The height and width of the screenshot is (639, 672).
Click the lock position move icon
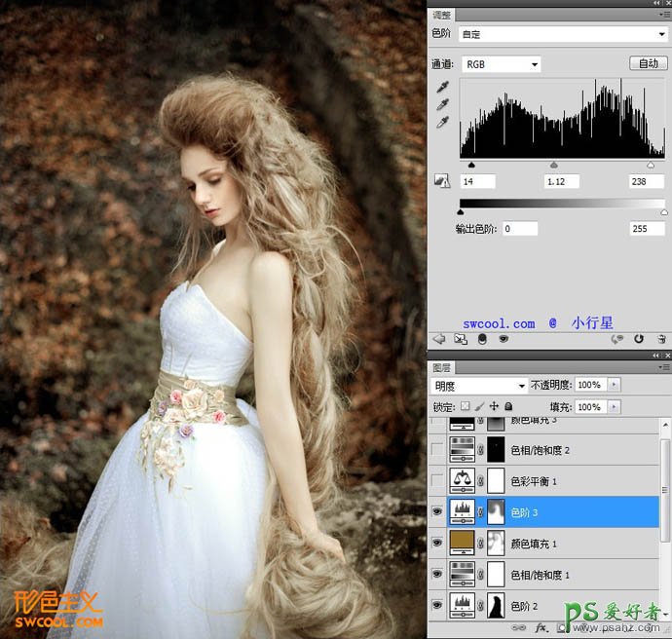pyautogui.click(x=495, y=406)
